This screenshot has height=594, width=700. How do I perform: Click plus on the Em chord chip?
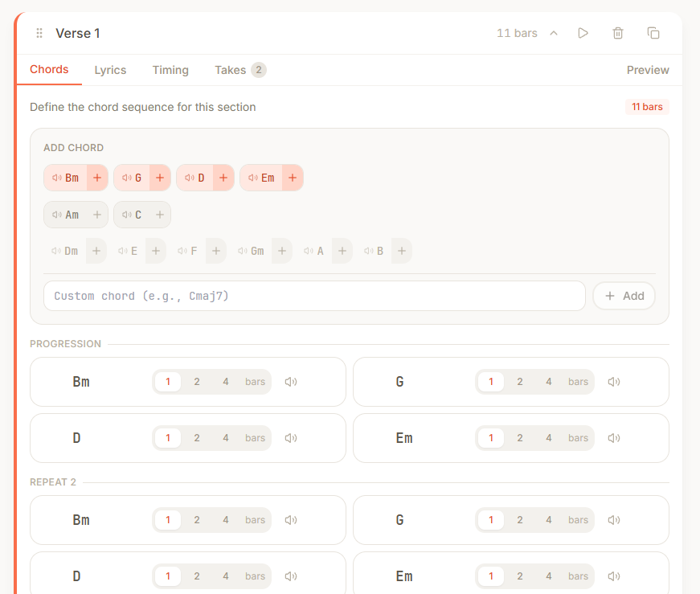pos(293,178)
